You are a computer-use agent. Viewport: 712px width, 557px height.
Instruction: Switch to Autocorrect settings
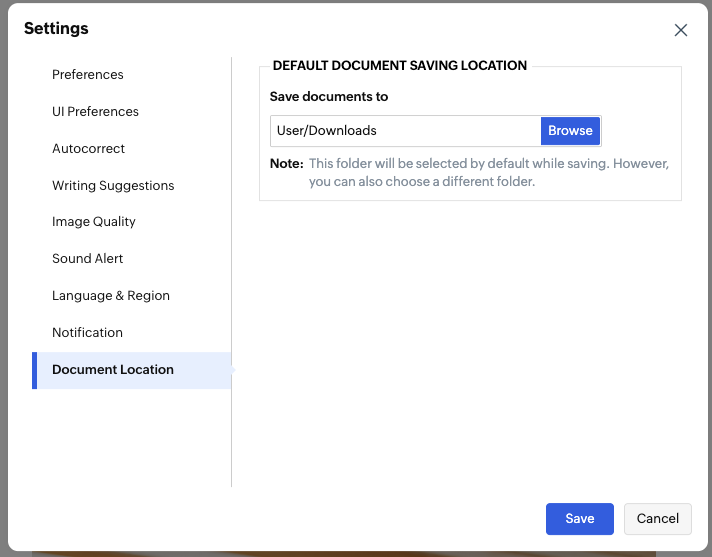(88, 148)
